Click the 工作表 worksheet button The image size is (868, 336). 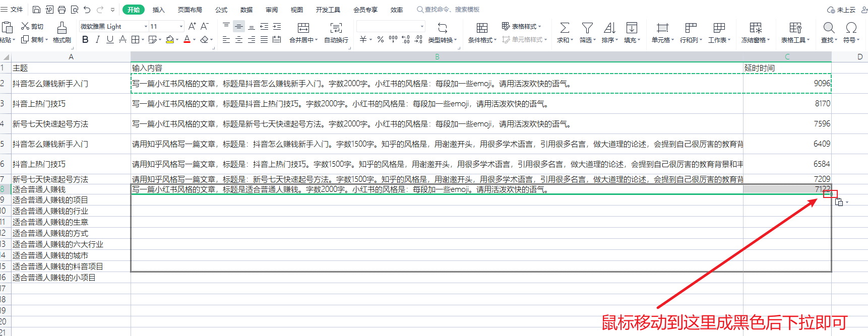click(x=719, y=32)
